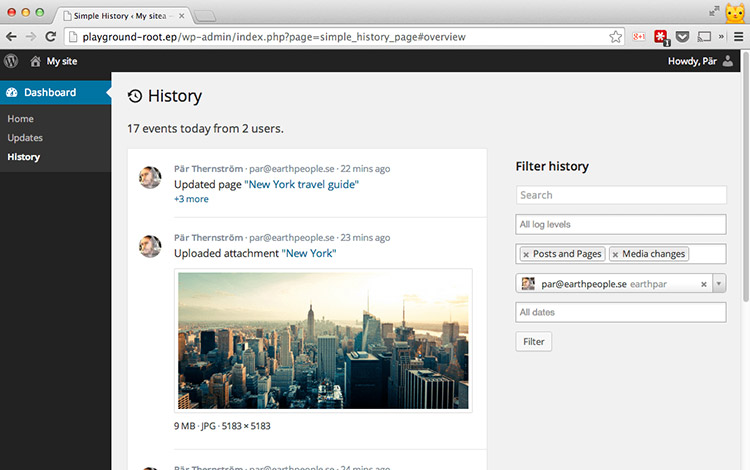The image size is (750, 470).
Task: Expand the user filter dropdown arrow
Action: 718,284
